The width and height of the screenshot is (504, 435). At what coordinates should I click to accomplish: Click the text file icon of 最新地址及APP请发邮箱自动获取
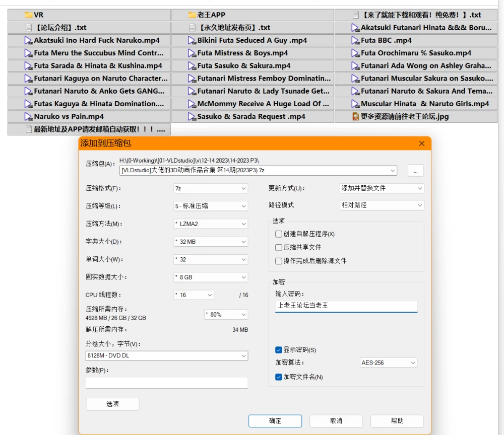pos(29,129)
